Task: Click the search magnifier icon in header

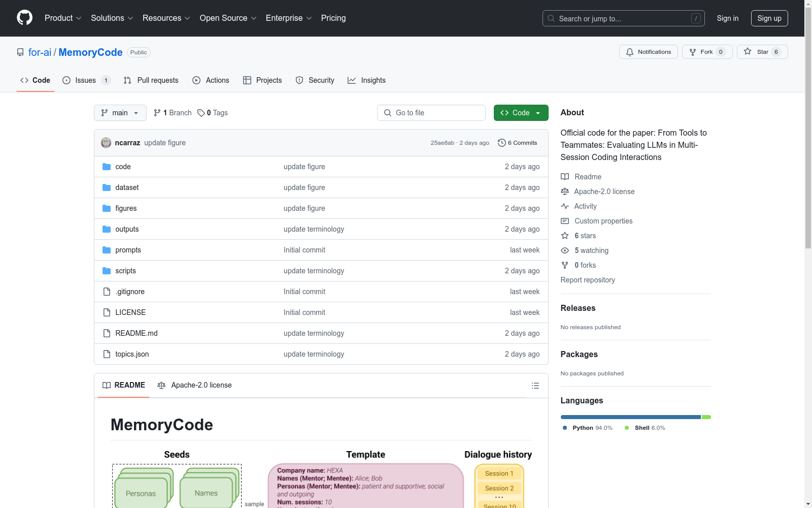Action: (551, 18)
